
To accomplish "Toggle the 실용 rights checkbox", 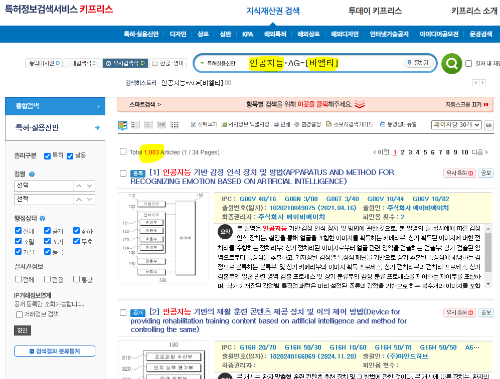I will coord(70,156).
